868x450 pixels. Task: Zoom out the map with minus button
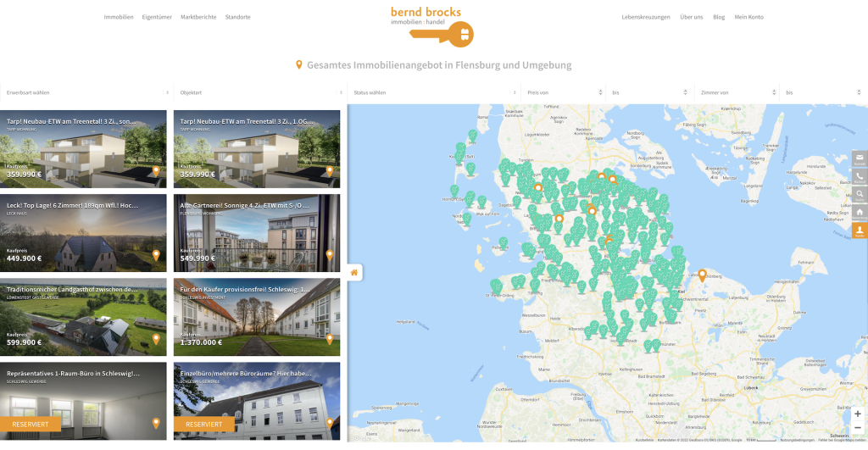point(857,428)
